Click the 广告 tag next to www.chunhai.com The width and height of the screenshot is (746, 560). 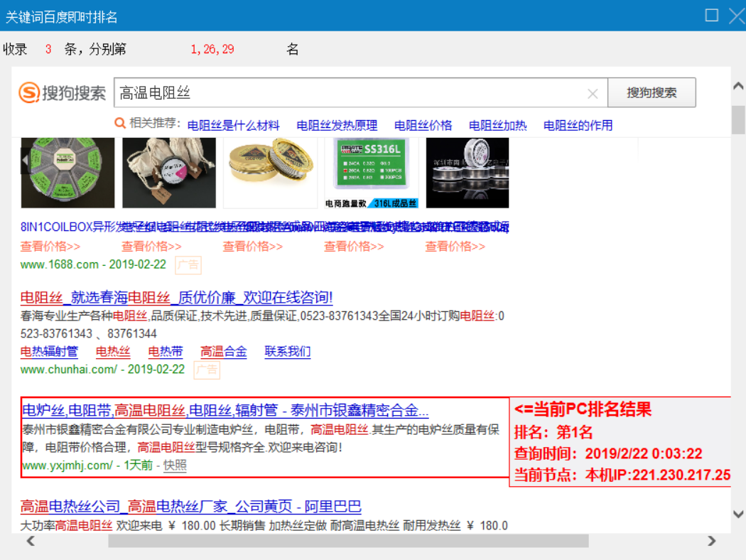pyautogui.click(x=207, y=370)
